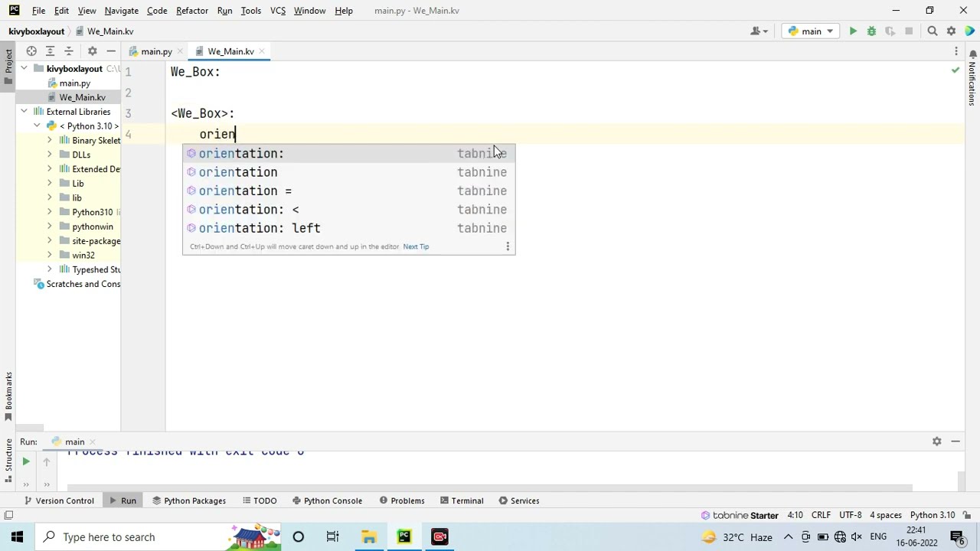The image size is (980, 551).
Task: Run the main configuration with the green play icon
Action: (x=853, y=31)
